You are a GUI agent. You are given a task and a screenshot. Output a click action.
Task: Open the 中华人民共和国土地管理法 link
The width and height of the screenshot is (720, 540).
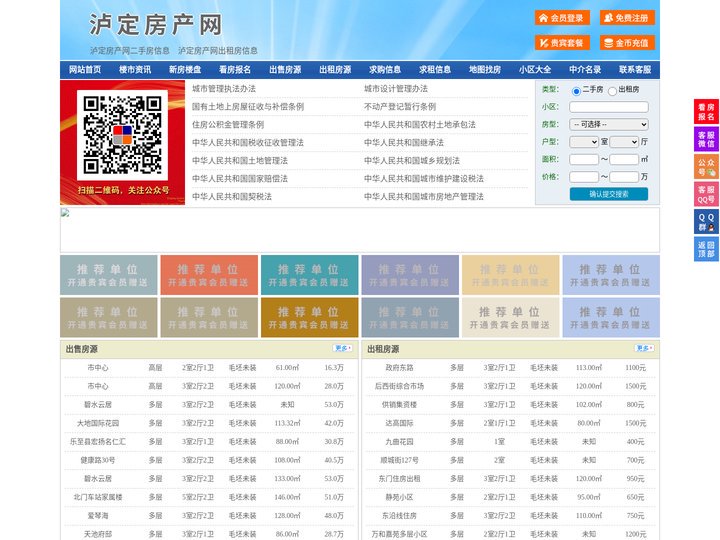click(240, 161)
